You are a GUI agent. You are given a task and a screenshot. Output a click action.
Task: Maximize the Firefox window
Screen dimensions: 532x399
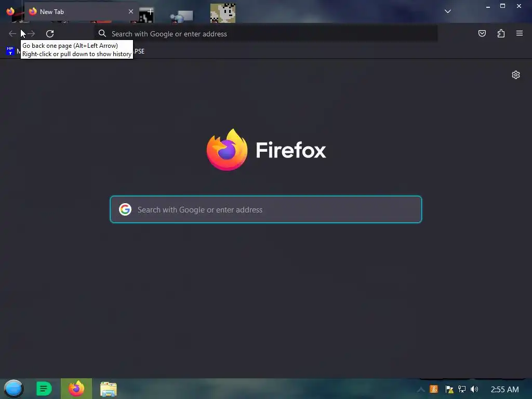pos(502,6)
